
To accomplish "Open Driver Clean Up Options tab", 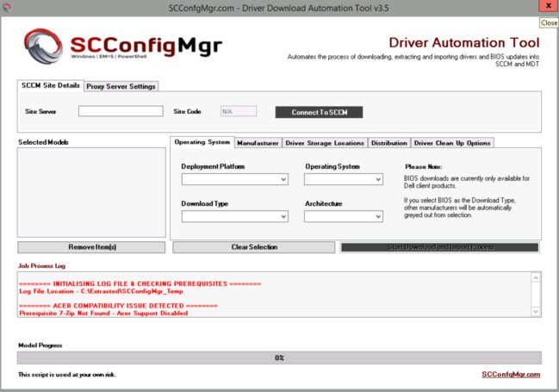I will (x=452, y=143).
